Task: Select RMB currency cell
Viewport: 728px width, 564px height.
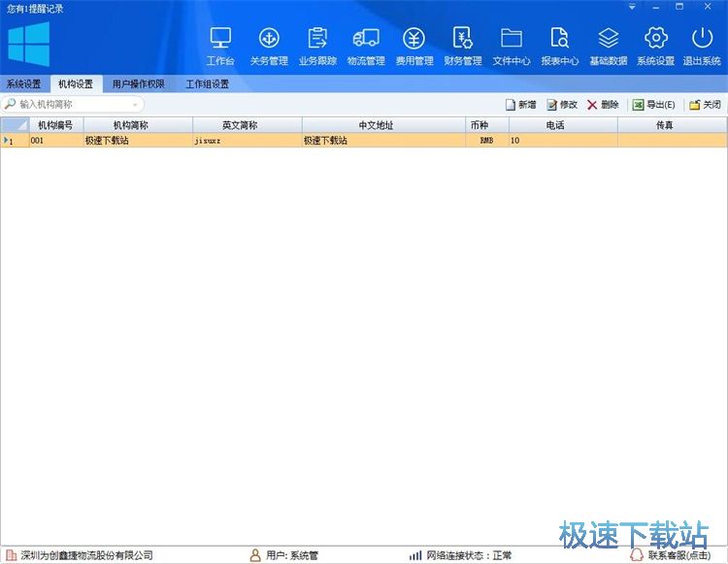Action: pos(487,140)
